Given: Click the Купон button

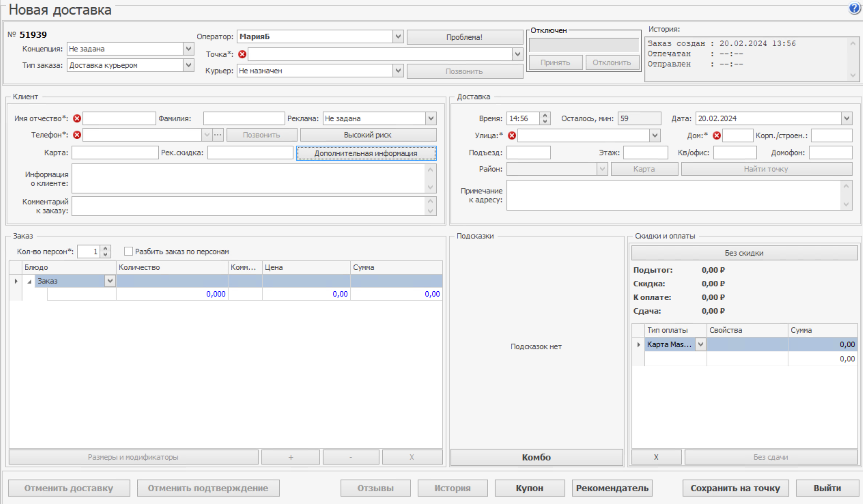Looking at the screenshot, I should click(530, 488).
